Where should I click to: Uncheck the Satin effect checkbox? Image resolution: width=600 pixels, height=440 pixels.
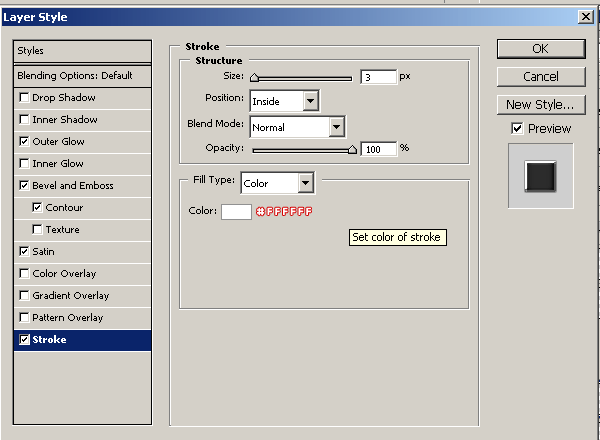point(24,252)
